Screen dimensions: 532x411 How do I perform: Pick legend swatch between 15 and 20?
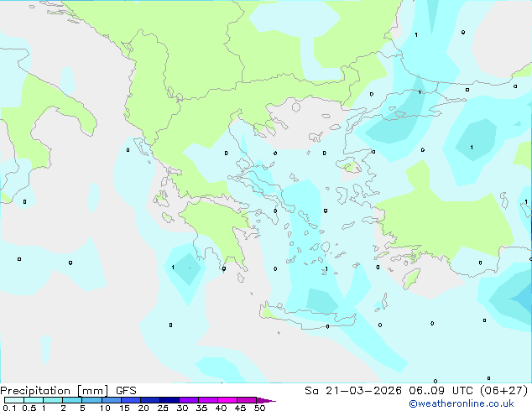[x=131, y=400]
